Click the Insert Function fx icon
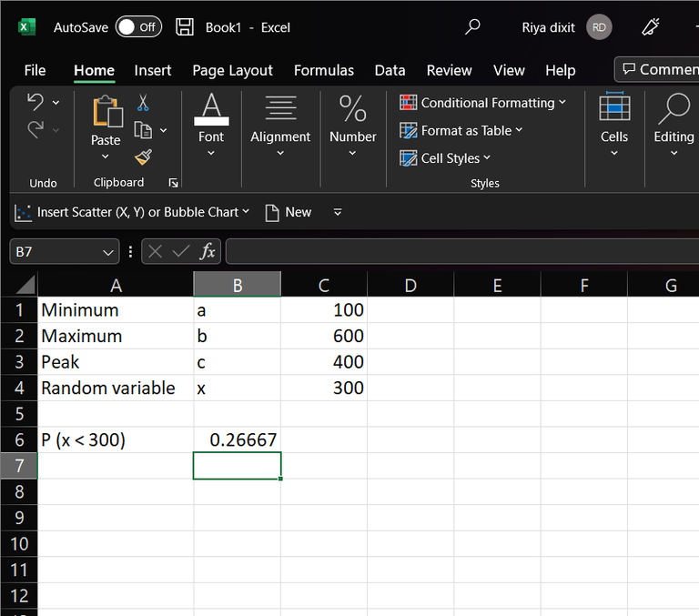Screen dimensions: 699x616 point(208,252)
